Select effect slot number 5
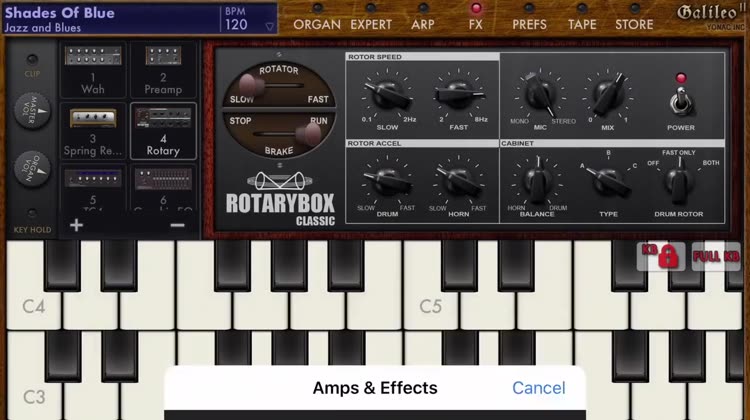 pos(93,188)
